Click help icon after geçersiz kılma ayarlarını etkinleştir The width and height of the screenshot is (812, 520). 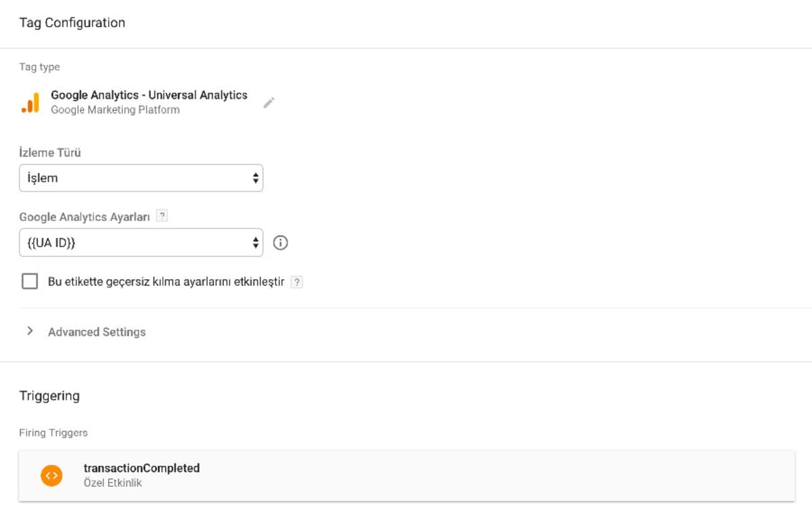296,282
